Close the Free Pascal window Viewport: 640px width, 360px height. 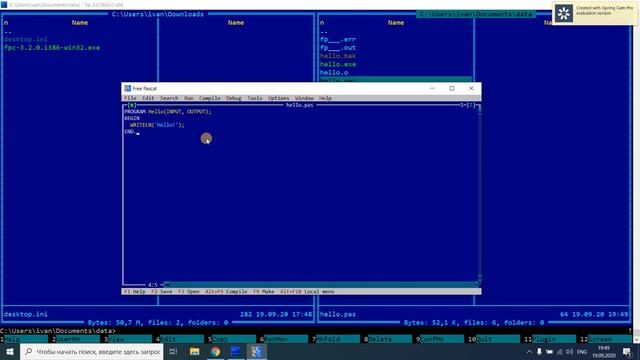coord(471,88)
